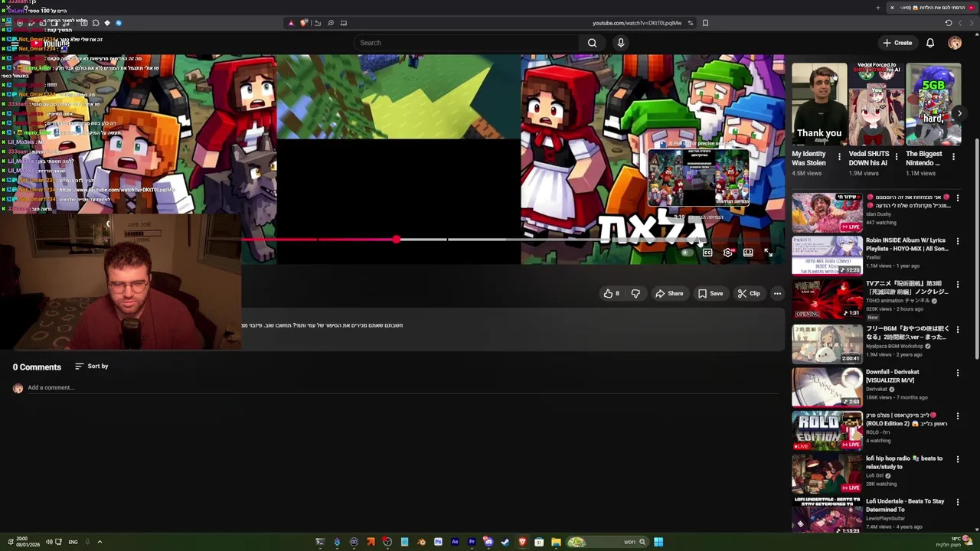The width and height of the screenshot is (980, 551).
Task: Open the Sort by comments dropdown
Action: [x=92, y=367]
